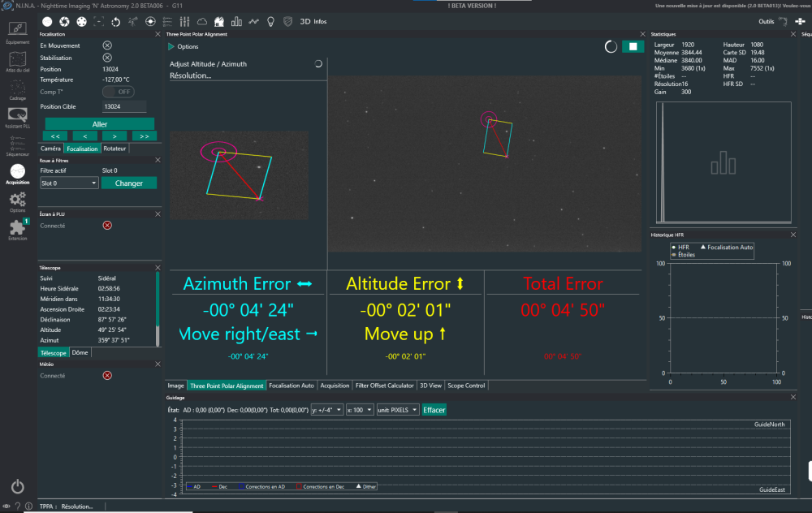
Task: Open the Filter Offset Calculator tab
Action: (x=384, y=386)
